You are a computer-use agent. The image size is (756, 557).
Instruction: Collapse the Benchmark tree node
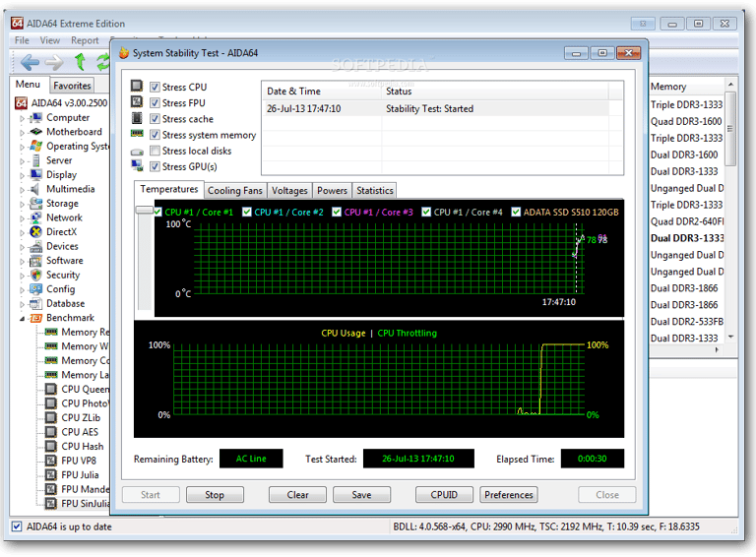click(23, 319)
